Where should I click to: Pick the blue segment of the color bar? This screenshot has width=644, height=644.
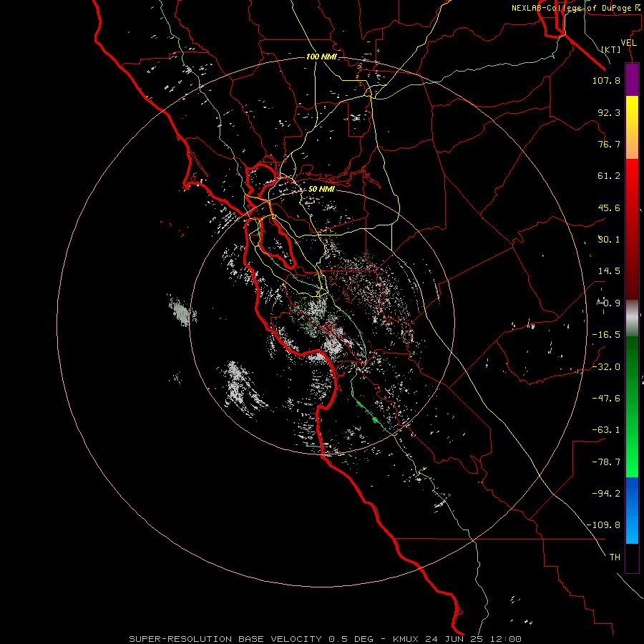pos(632,510)
